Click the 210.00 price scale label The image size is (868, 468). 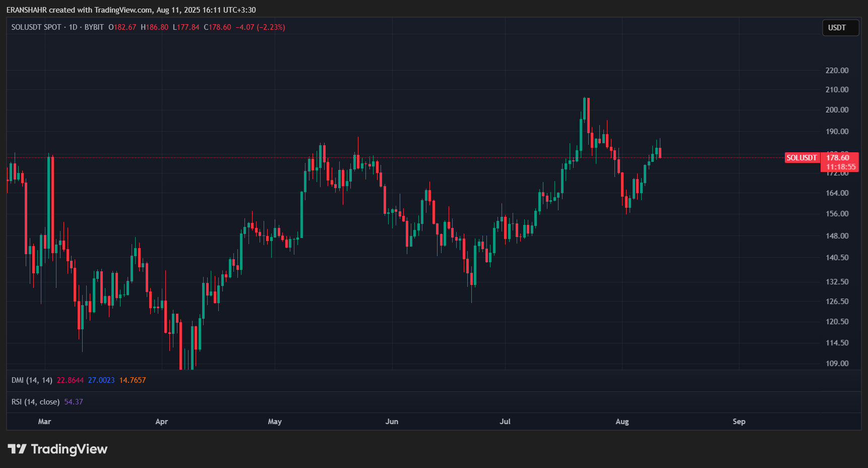pyautogui.click(x=837, y=90)
